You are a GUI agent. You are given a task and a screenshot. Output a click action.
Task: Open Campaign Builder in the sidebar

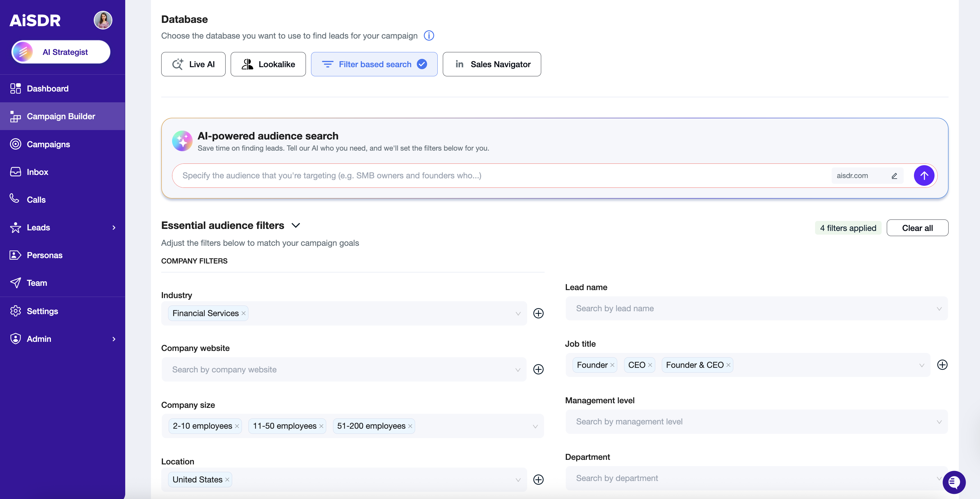pyautogui.click(x=62, y=116)
